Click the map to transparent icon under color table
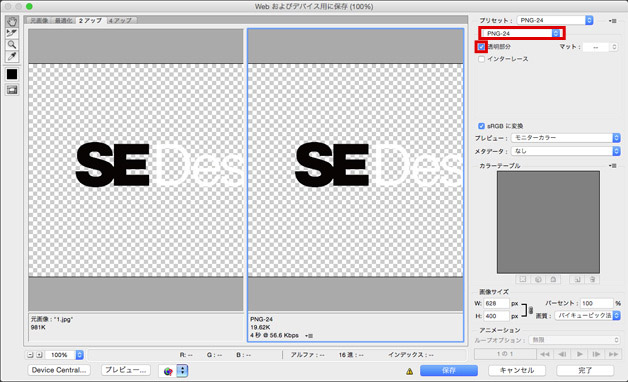Viewport: 628px width, 382px height. click(523, 279)
